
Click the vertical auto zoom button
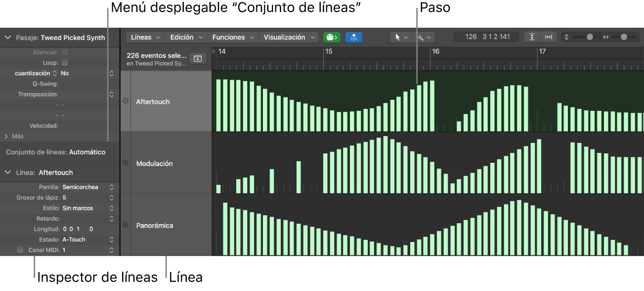coord(532,37)
